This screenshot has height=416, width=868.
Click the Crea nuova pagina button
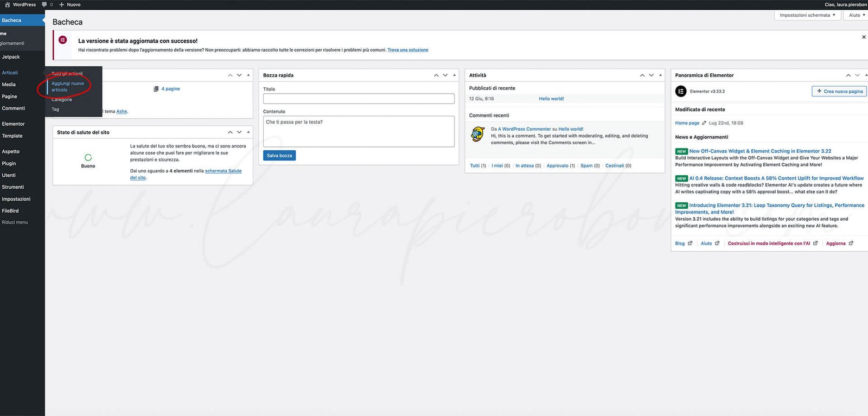click(839, 91)
